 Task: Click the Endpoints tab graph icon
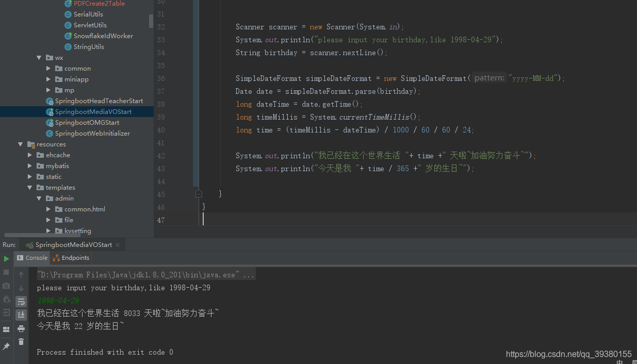tap(56, 258)
